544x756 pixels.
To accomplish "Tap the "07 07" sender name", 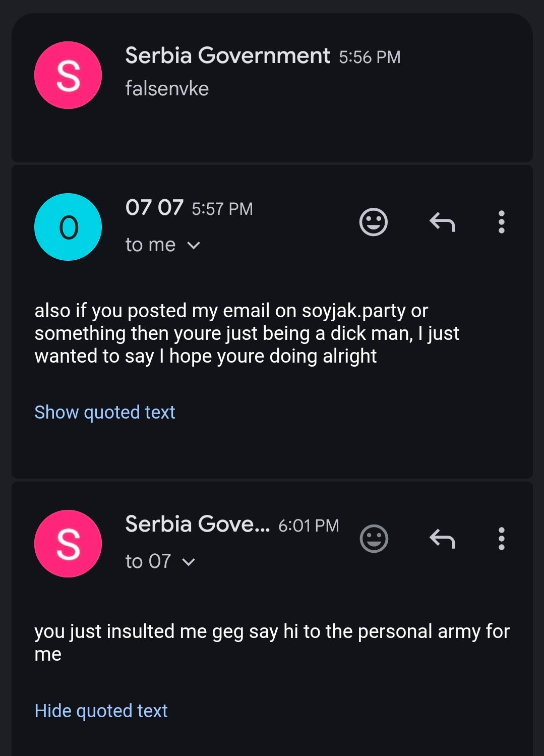I will coord(154,207).
